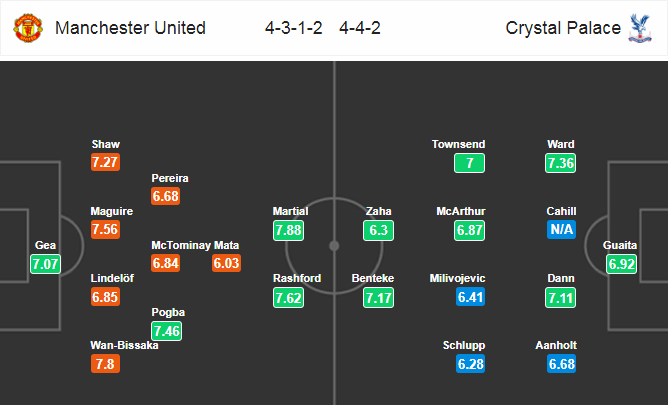The width and height of the screenshot is (668, 405).
Task: Select the 4-4-2 formation label
Action: pyautogui.click(x=360, y=28)
